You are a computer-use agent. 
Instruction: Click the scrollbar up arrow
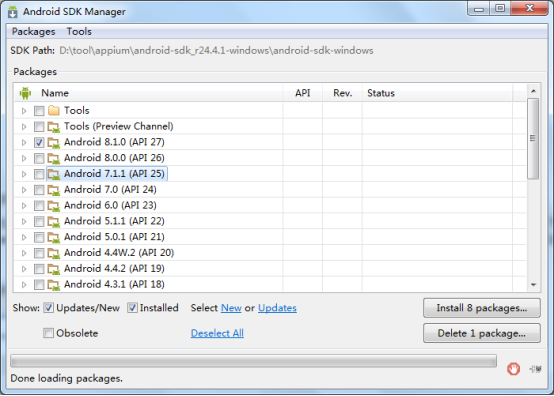click(x=534, y=91)
